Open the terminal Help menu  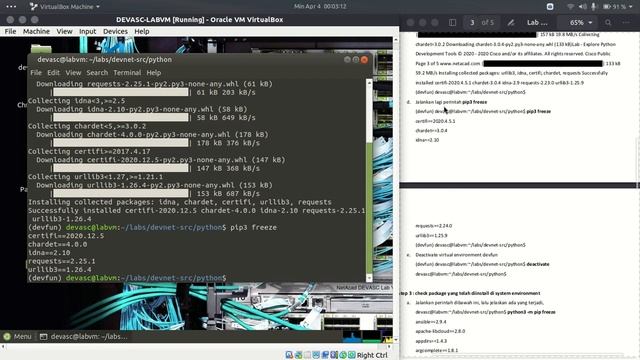153,73
